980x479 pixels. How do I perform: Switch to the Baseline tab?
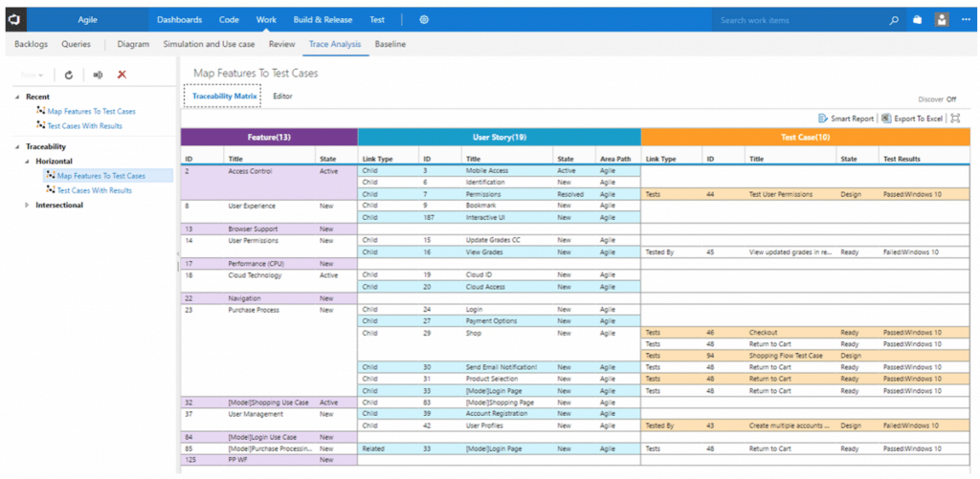pos(390,44)
